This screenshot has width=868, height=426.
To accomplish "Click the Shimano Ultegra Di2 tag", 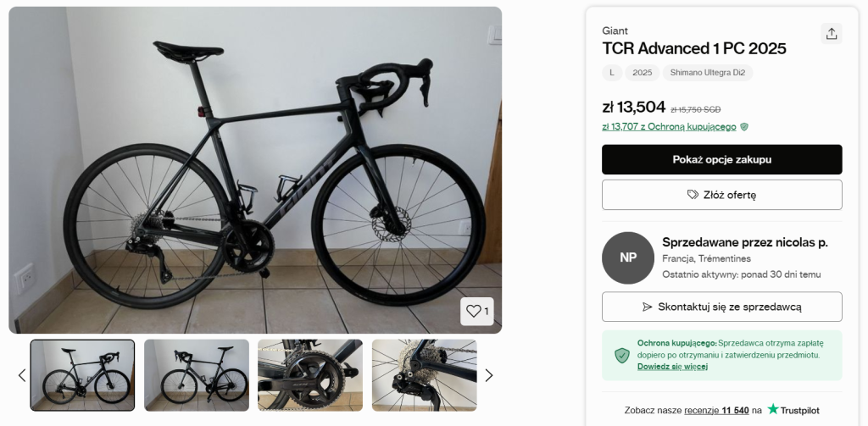I will click(707, 73).
